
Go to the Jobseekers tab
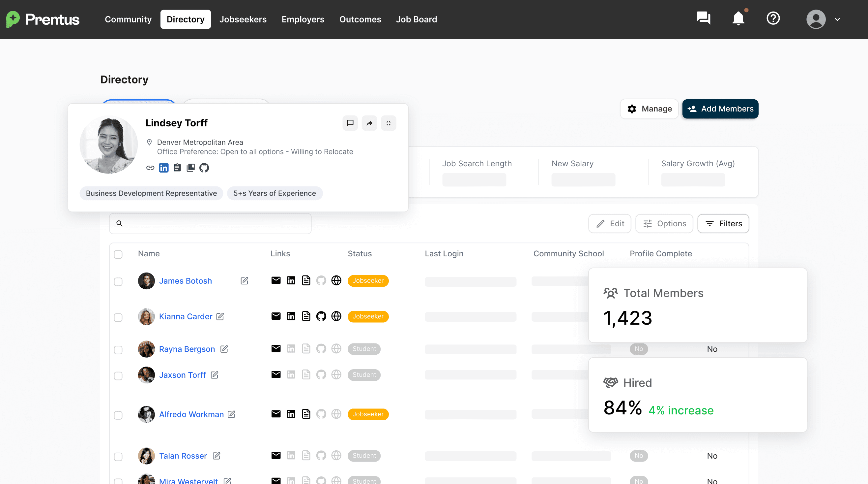[x=243, y=19]
